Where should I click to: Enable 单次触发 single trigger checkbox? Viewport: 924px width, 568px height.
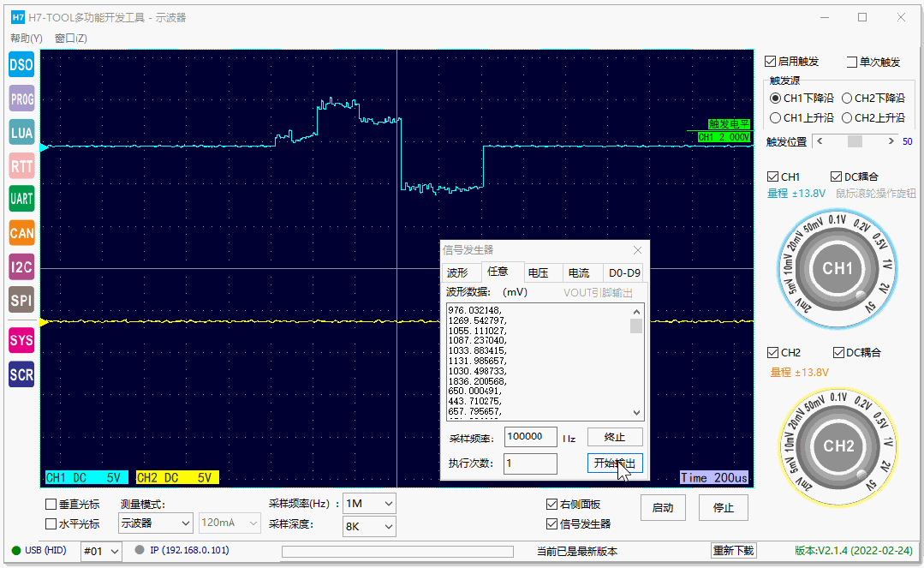click(850, 61)
